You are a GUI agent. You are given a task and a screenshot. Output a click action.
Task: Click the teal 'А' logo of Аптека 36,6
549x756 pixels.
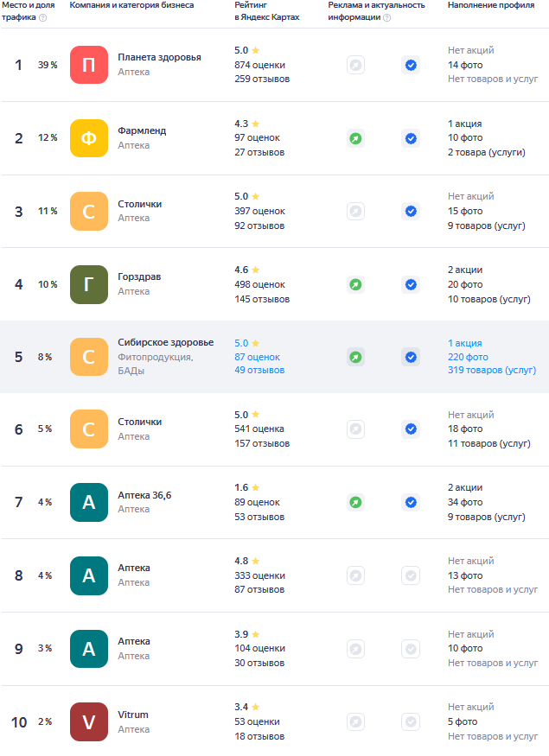pos(89,502)
